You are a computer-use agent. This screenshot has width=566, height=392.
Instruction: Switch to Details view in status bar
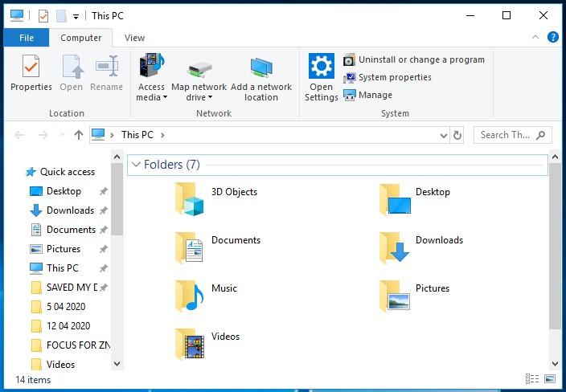(532, 378)
